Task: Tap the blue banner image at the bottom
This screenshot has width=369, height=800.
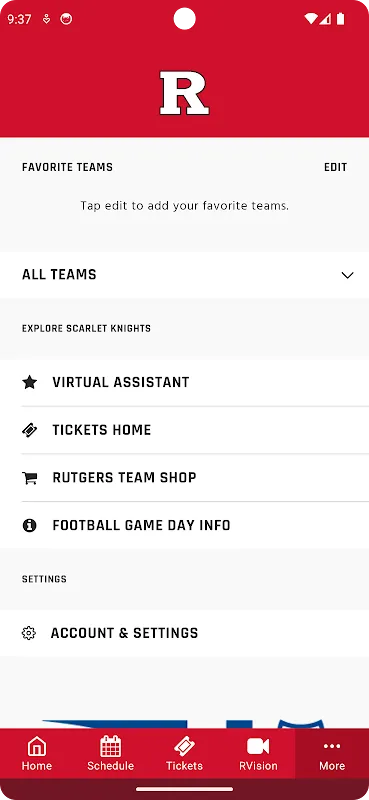Action: pyautogui.click(x=184, y=723)
